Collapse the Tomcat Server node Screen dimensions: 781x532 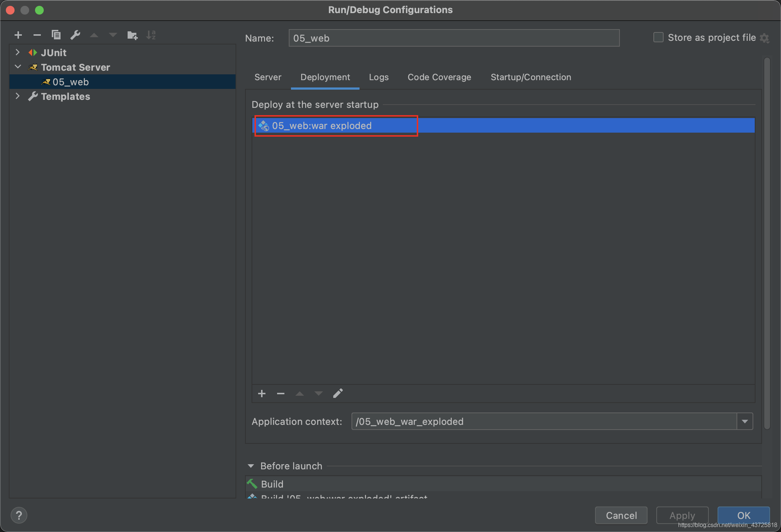18,67
